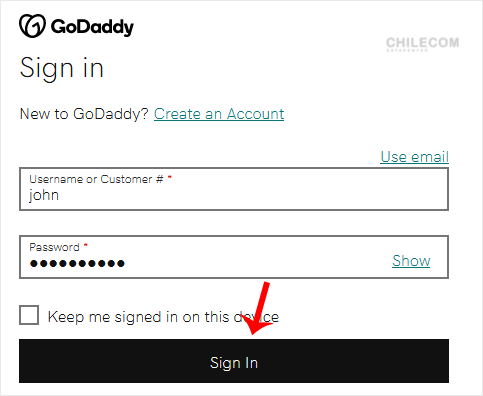The width and height of the screenshot is (483, 396).
Task: Click the 'Sign in' page heading
Action: [62, 69]
